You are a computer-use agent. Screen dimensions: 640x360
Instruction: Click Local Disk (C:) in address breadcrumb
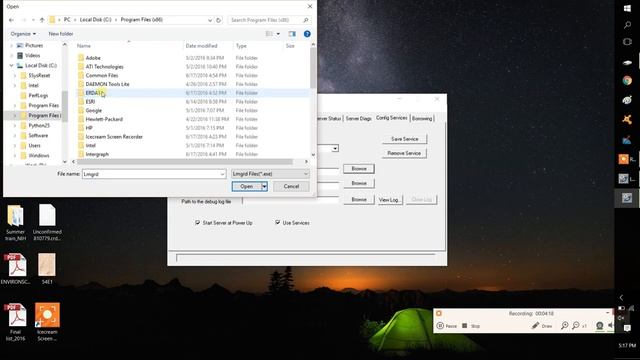(96, 20)
